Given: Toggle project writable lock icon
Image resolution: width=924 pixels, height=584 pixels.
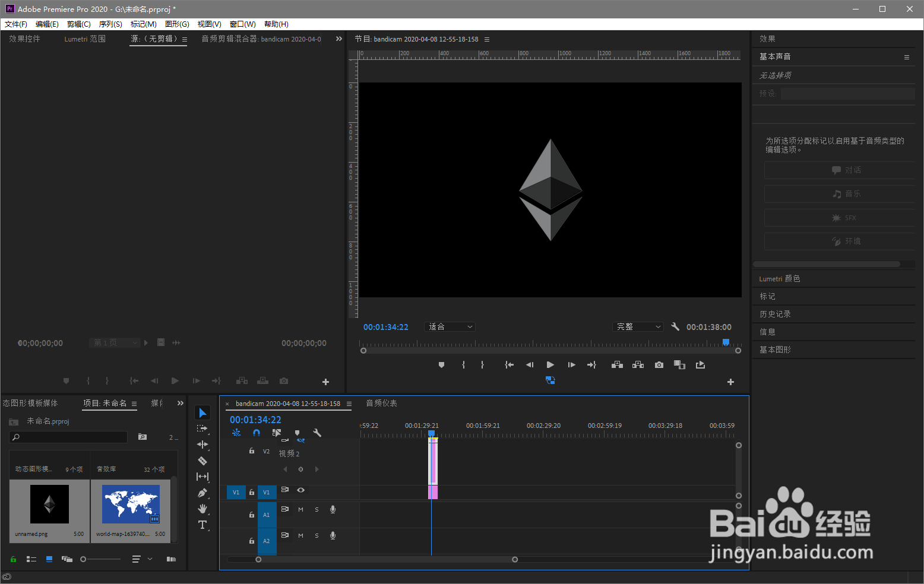Looking at the screenshot, I should pyautogui.click(x=13, y=559).
